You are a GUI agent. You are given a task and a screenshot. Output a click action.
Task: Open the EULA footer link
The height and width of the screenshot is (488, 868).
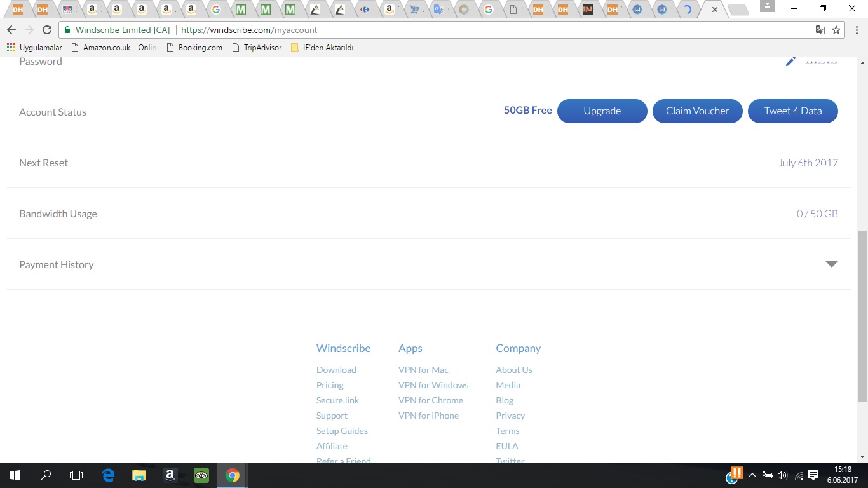click(x=507, y=446)
